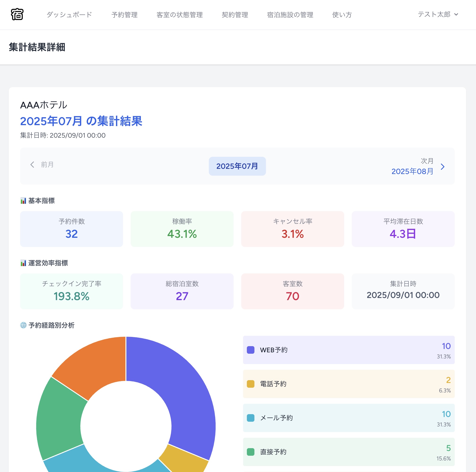Screen dimensions: 476x472
Task: Navigate to 宿泊施設の管理
Action: coord(290,15)
